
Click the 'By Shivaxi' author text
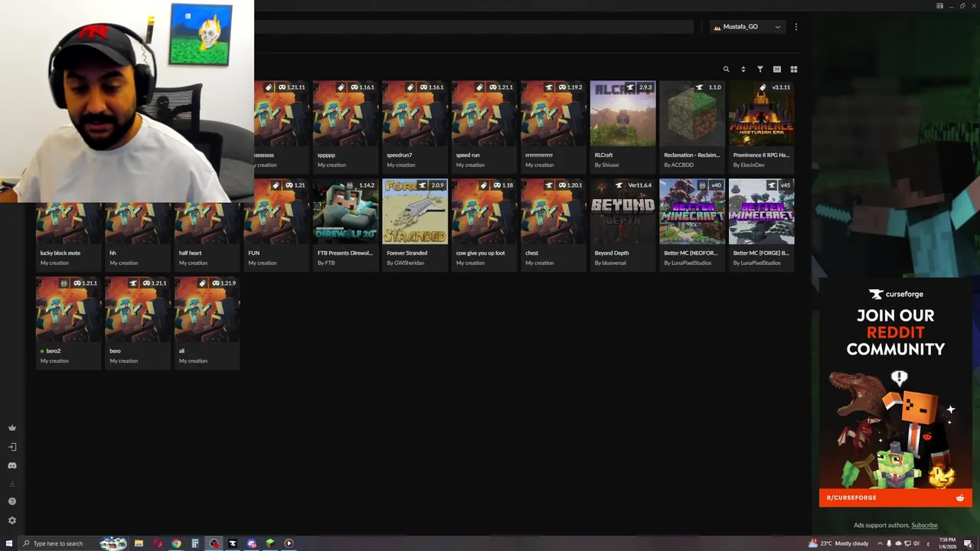(x=606, y=165)
